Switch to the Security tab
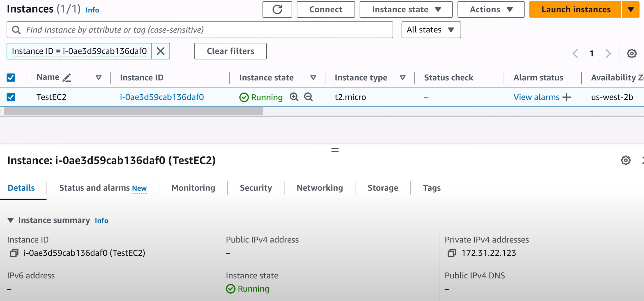Viewport: 644px width, 301px height. tap(256, 188)
